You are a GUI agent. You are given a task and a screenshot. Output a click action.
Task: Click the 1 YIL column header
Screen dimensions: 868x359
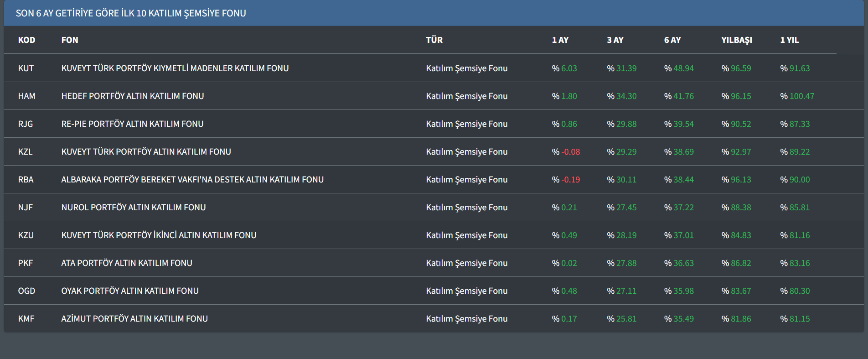pos(789,40)
